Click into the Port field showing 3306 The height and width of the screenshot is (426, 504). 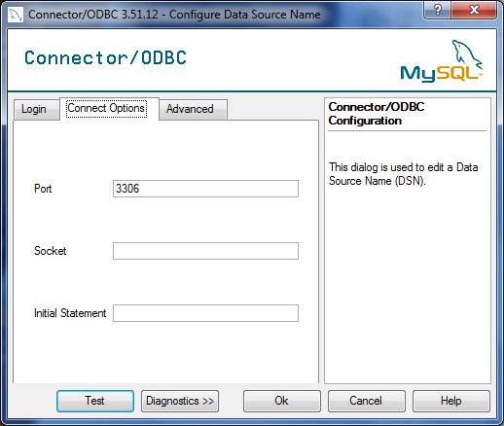[205, 189]
